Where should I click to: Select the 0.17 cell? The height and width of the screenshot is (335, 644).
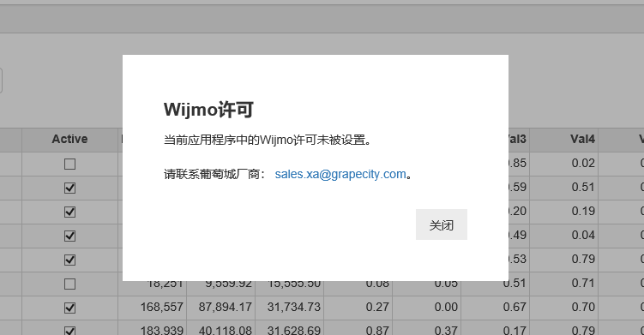[496, 328]
